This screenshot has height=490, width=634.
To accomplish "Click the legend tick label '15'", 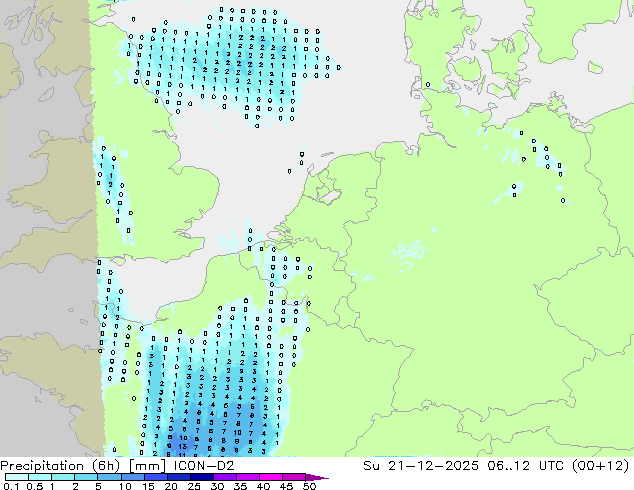I will tap(148, 486).
